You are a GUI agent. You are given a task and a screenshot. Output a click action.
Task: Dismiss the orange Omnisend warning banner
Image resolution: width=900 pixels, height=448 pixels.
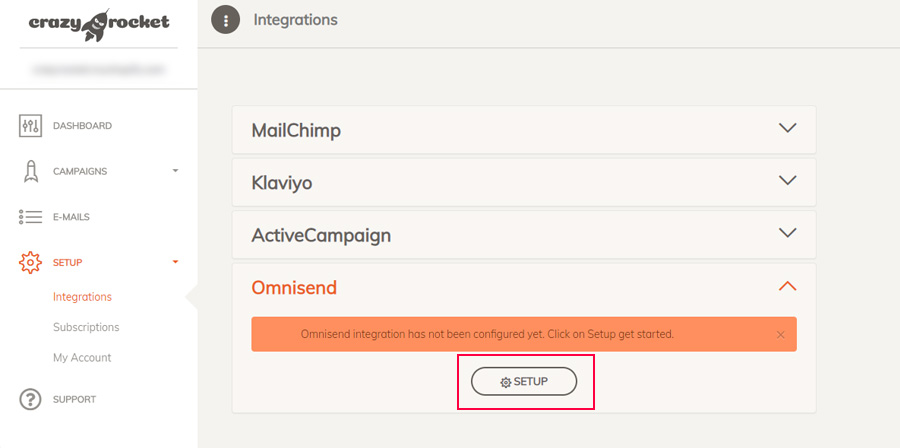[780, 334]
